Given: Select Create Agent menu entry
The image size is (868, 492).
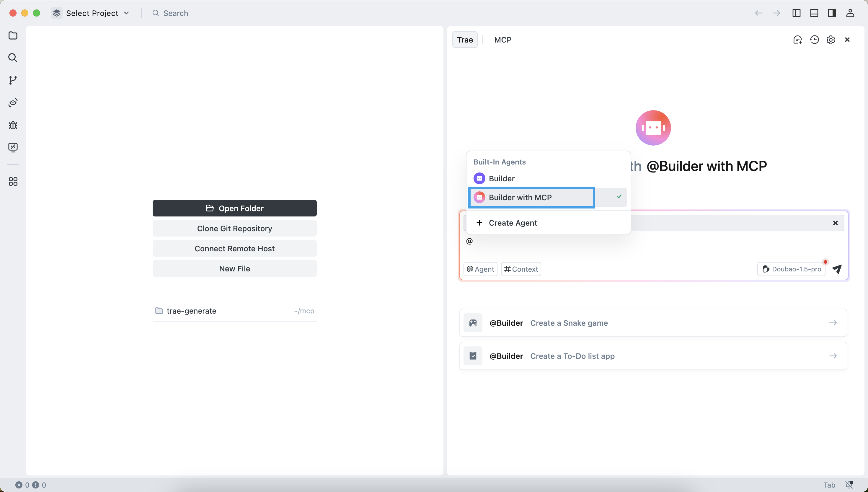Looking at the screenshot, I should coord(513,223).
